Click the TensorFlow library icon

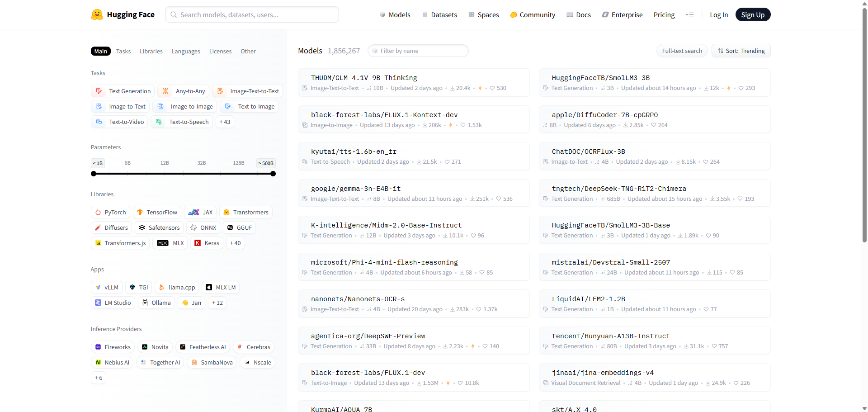point(140,212)
